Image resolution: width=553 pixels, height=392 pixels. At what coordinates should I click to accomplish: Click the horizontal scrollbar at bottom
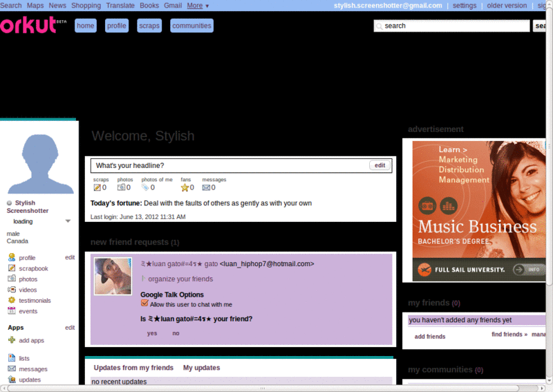pyautogui.click(x=263, y=388)
